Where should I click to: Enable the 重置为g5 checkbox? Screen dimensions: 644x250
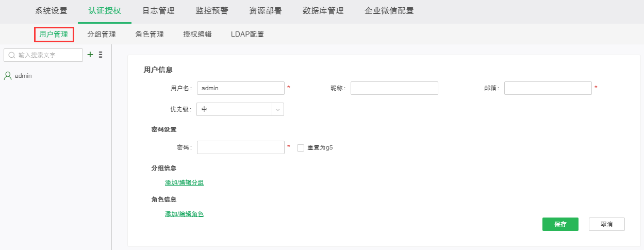pyautogui.click(x=301, y=148)
